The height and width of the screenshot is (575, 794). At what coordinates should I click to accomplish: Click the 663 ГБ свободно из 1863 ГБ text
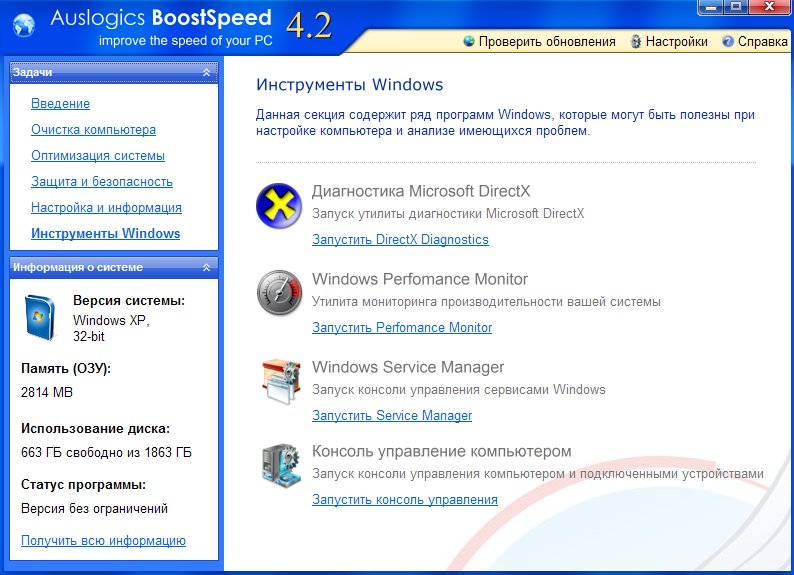click(106, 453)
